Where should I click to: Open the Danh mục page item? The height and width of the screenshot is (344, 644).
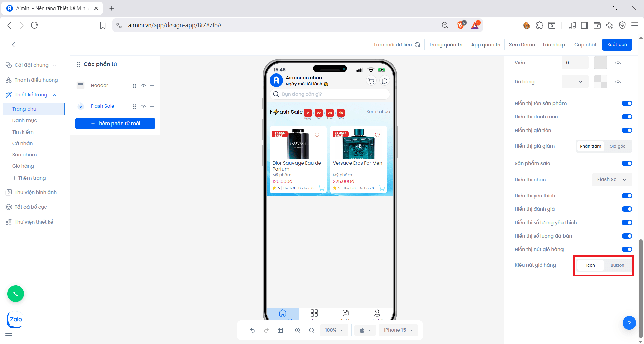(x=24, y=120)
